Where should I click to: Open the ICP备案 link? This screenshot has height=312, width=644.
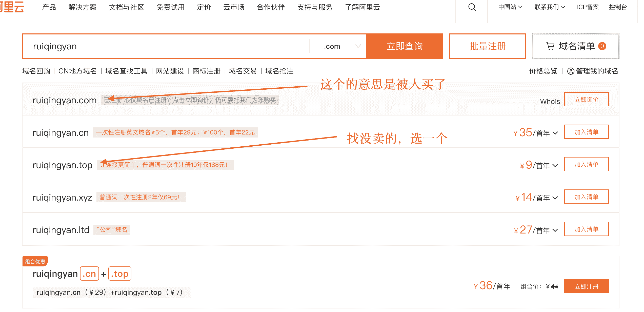point(588,7)
